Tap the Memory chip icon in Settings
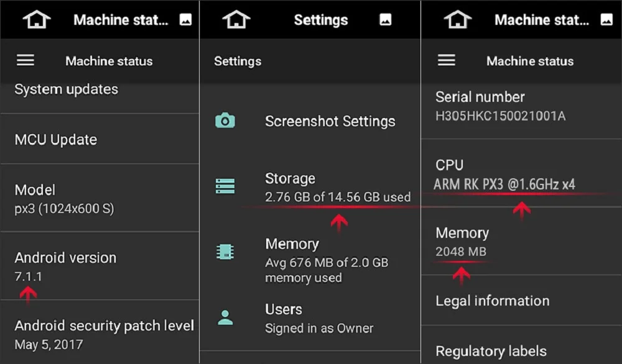 click(225, 251)
